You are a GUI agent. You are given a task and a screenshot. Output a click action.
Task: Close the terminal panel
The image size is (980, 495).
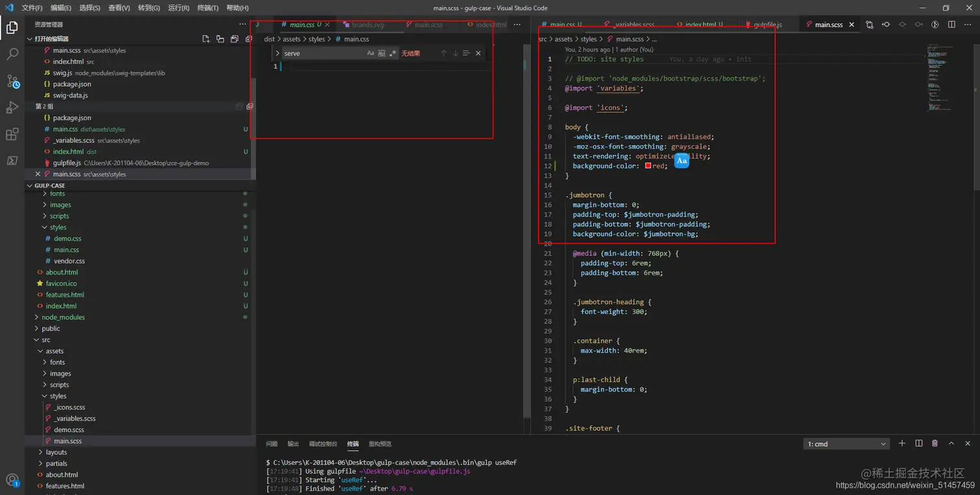click(x=968, y=443)
